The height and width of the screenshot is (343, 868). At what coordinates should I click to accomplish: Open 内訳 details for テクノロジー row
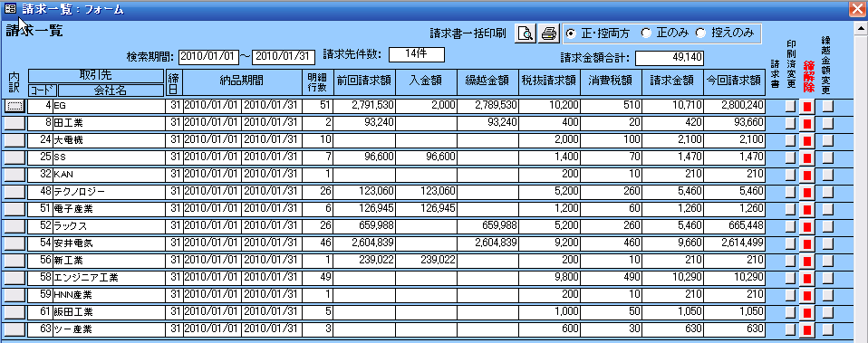coord(14,192)
